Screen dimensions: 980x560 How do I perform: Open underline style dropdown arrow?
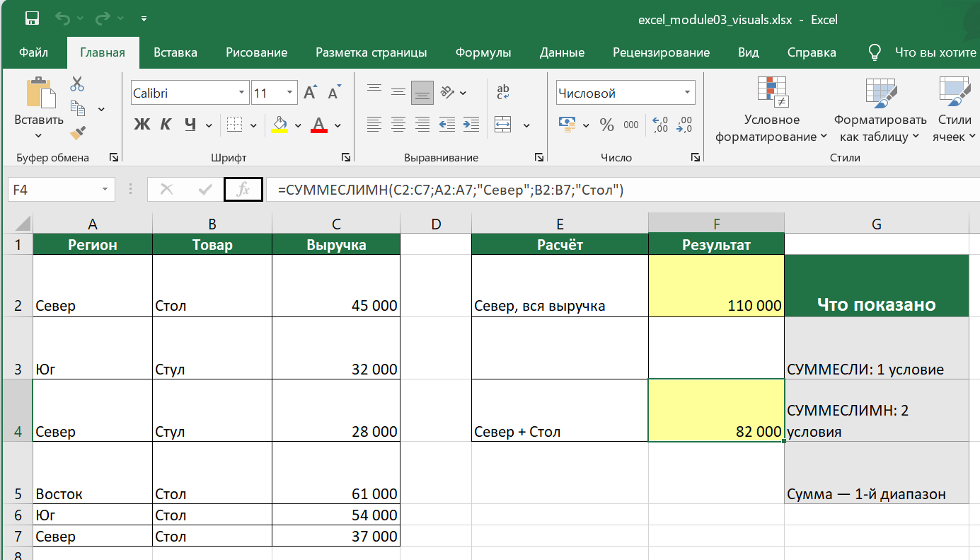tap(209, 126)
